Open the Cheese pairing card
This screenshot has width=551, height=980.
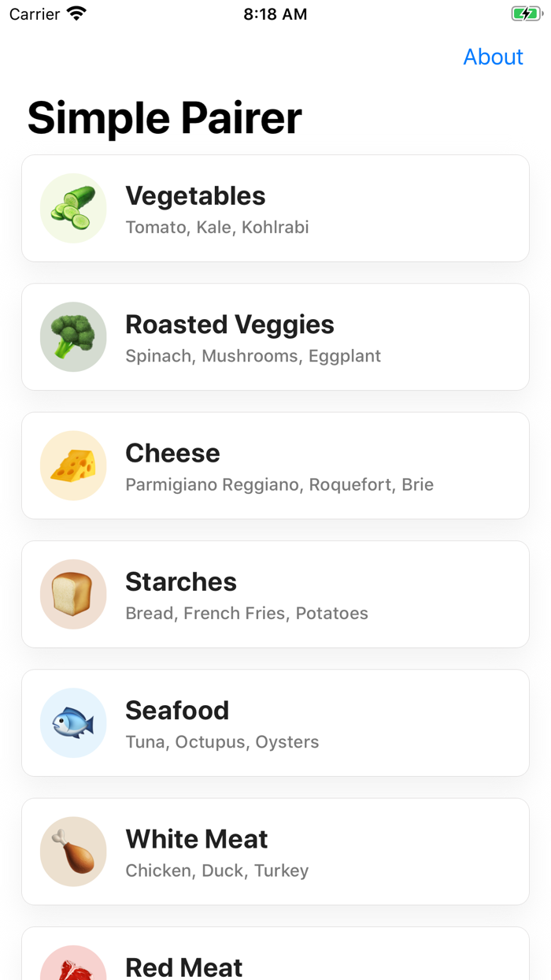[275, 466]
